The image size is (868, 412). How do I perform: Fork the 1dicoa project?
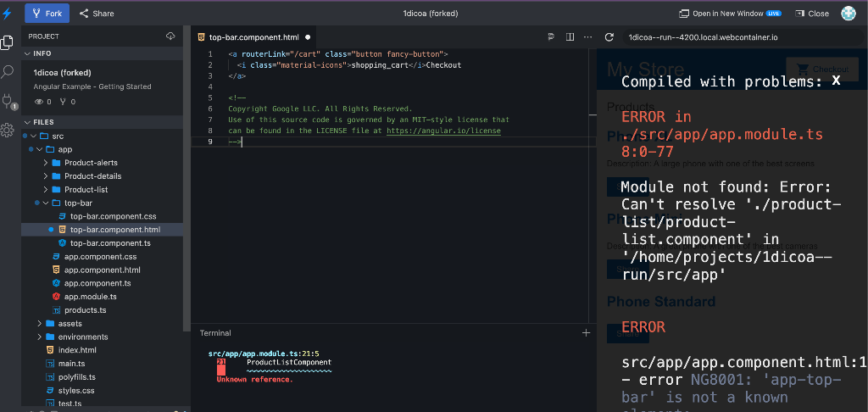point(47,14)
